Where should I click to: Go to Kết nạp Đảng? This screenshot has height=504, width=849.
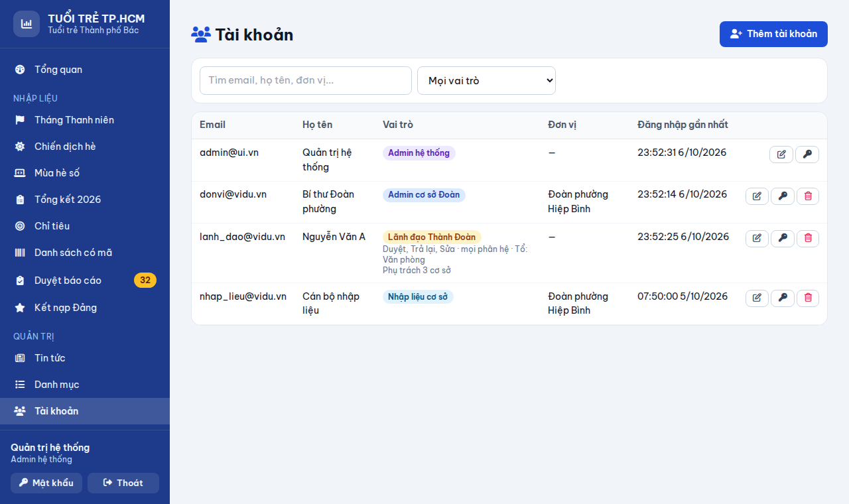pos(85,308)
